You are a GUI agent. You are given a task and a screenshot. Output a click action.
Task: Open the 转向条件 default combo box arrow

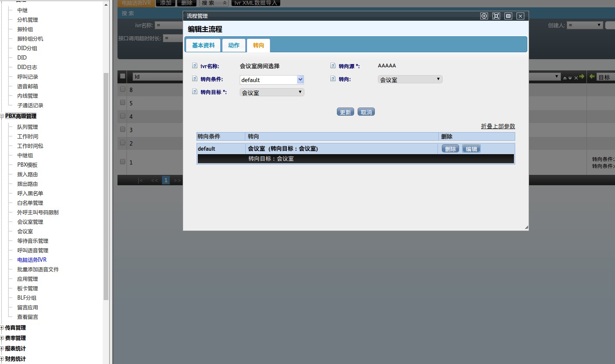point(301,79)
